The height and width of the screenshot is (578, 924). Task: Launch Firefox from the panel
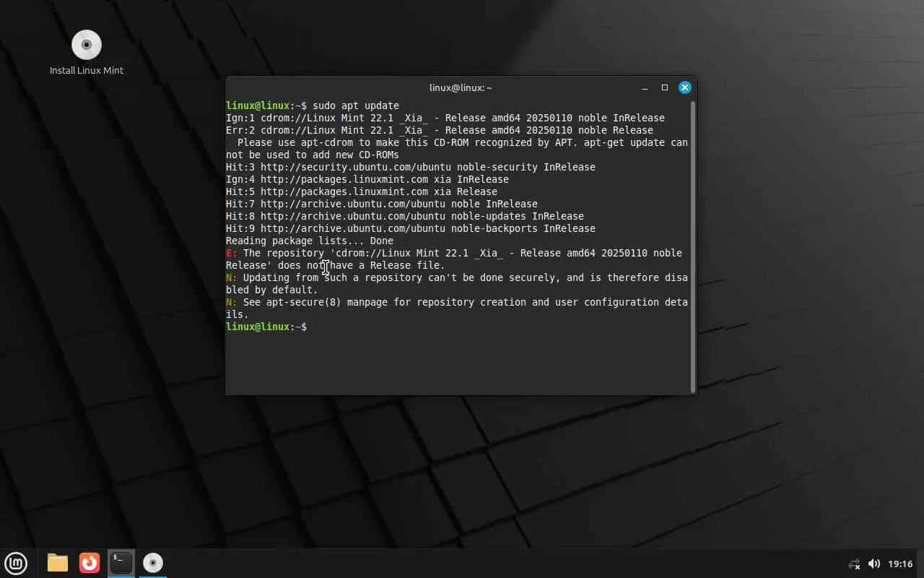(90, 563)
